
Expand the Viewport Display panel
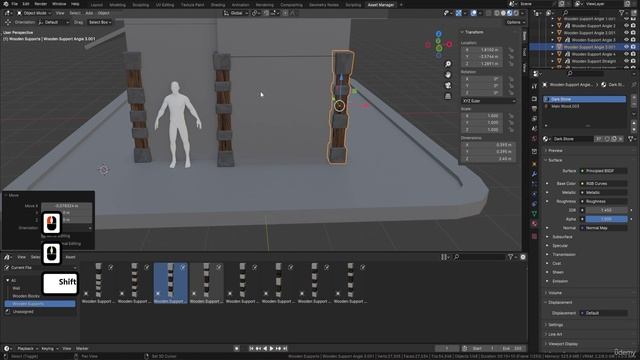tap(562, 344)
